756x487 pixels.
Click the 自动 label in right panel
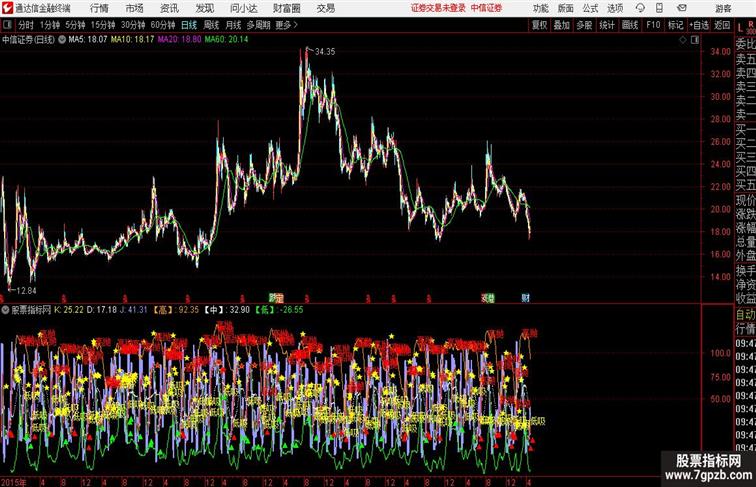(745, 315)
